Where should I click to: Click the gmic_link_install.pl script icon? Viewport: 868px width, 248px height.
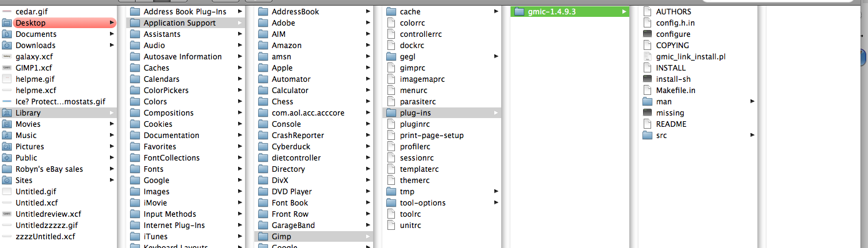tap(647, 57)
